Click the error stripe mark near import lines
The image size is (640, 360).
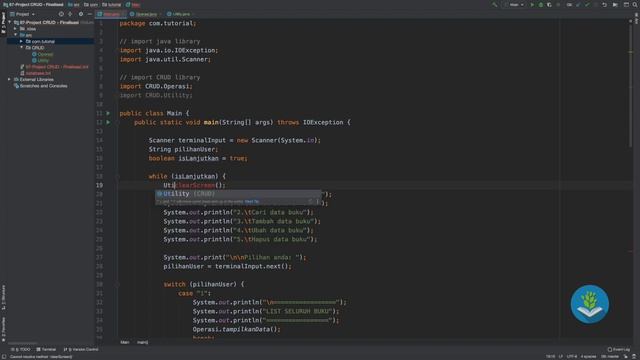pos(631,52)
